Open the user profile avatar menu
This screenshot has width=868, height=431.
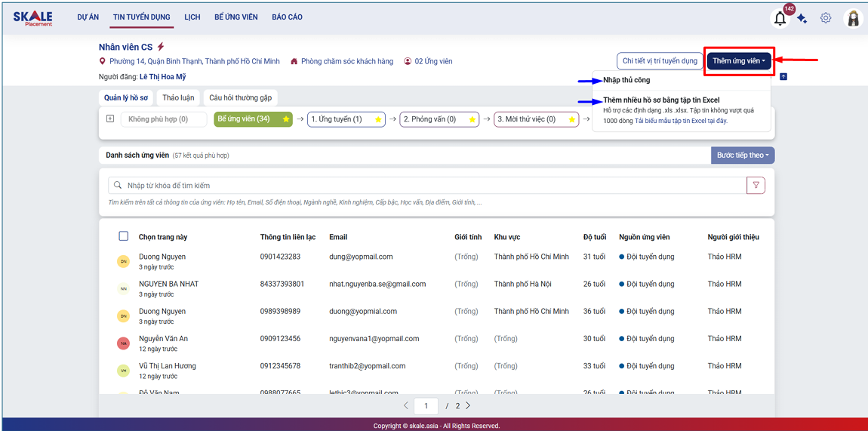pyautogui.click(x=853, y=19)
